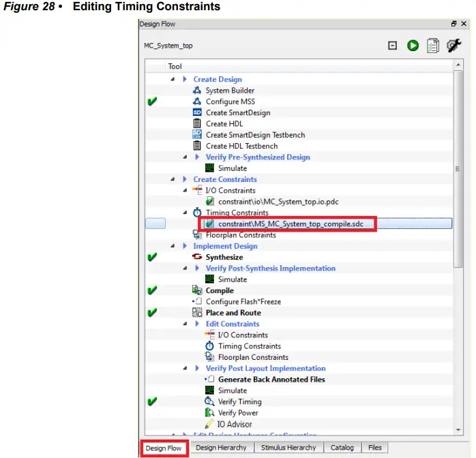Viewport: 476px width, 458px height.
Task: Click Simulate icon under Verify Post-Synthesis Implementation
Action: (x=209, y=279)
